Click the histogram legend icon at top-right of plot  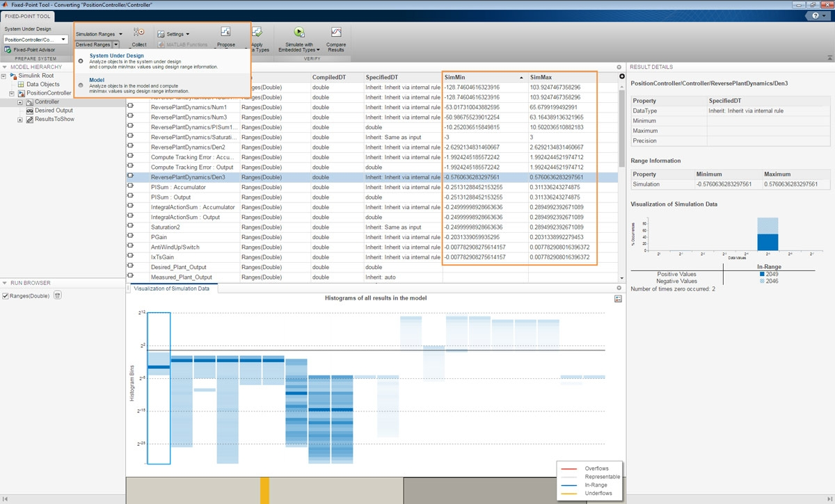pyautogui.click(x=618, y=298)
